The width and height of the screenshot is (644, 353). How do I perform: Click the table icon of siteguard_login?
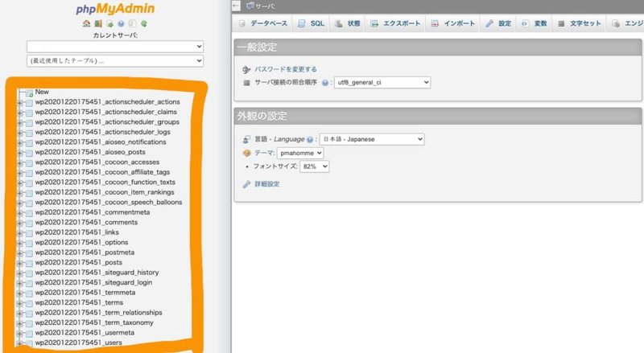click(x=29, y=283)
